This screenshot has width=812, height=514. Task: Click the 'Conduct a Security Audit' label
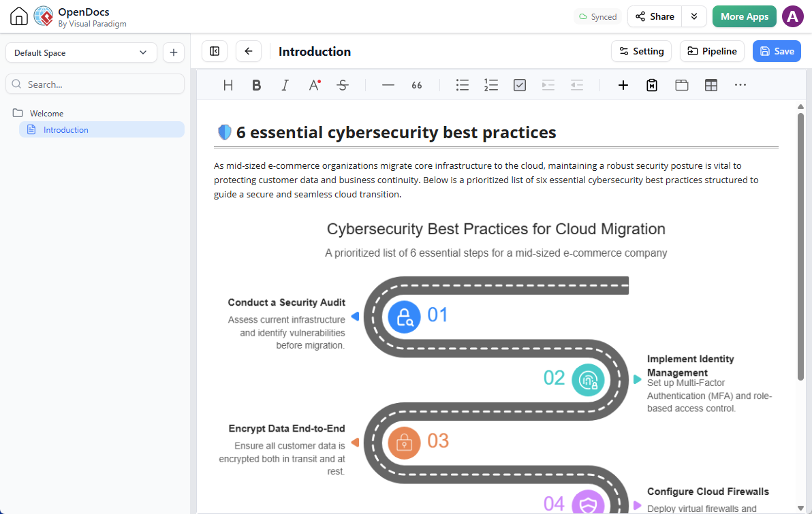tap(286, 302)
